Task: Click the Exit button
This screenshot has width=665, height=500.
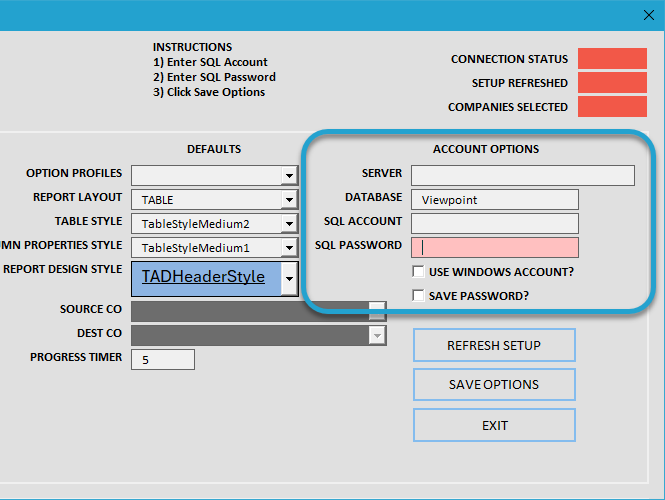Action: click(x=494, y=425)
